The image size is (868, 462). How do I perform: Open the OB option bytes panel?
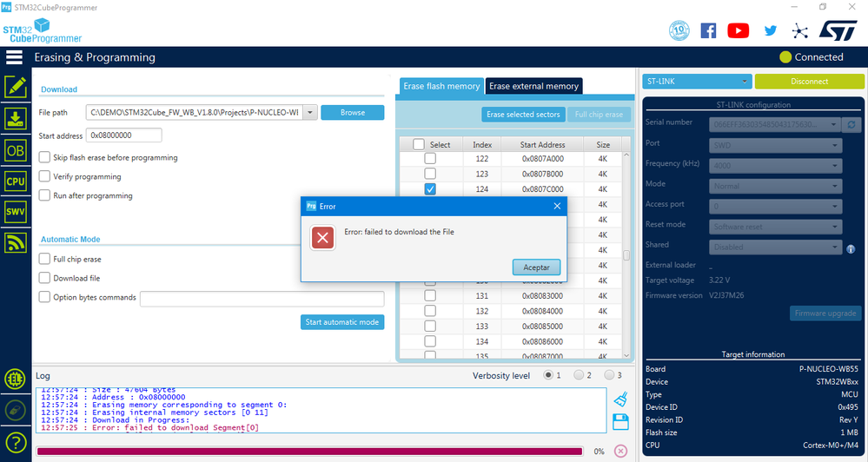(16, 150)
